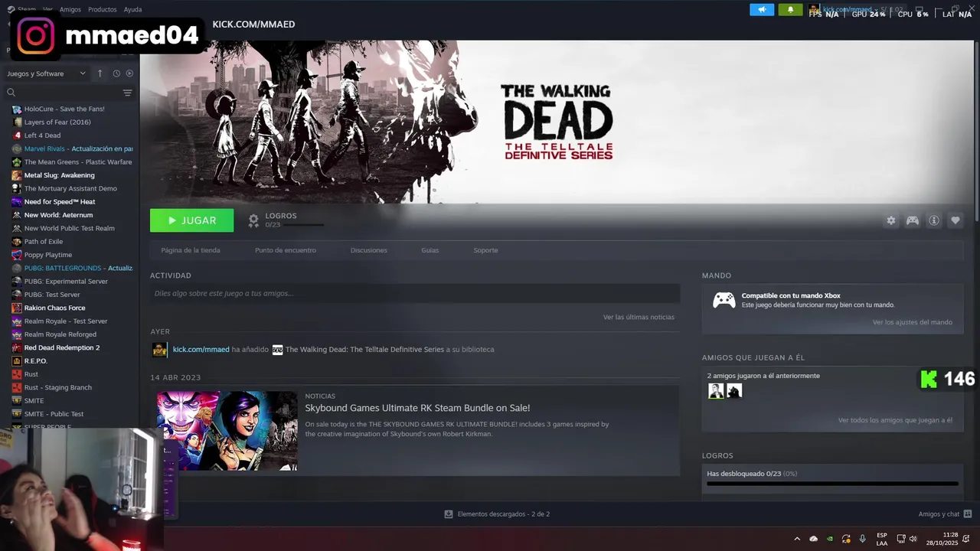Select Left 4 Dead in library

[42, 135]
